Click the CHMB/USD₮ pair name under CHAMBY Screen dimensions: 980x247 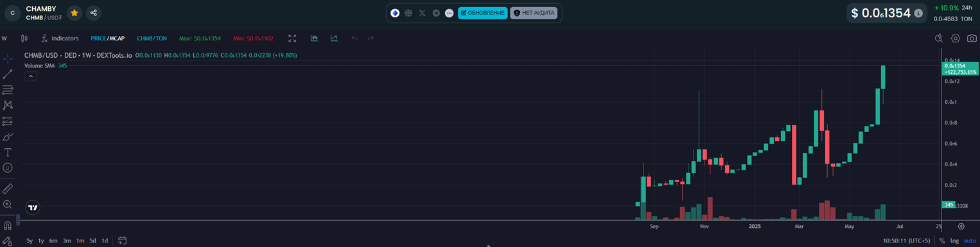(44, 17)
